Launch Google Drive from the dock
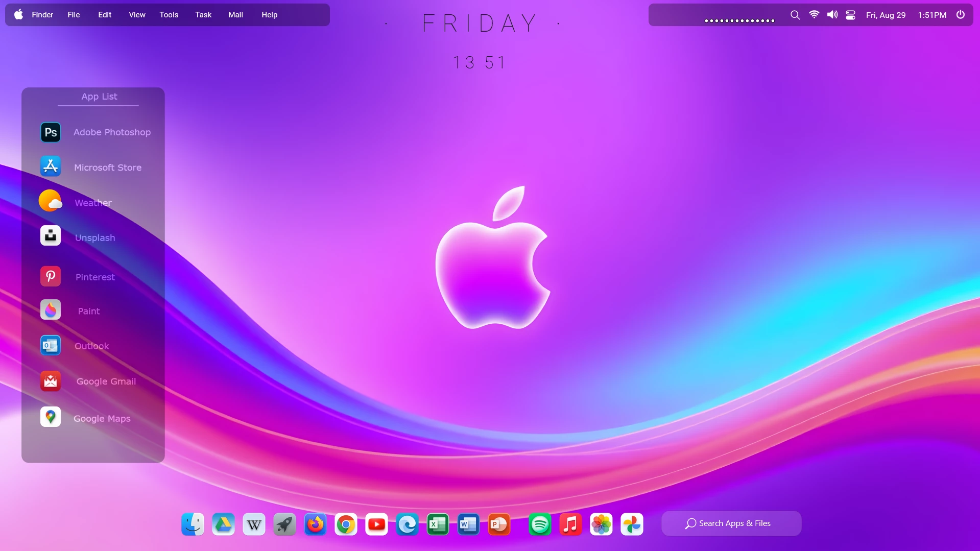 pyautogui.click(x=223, y=524)
